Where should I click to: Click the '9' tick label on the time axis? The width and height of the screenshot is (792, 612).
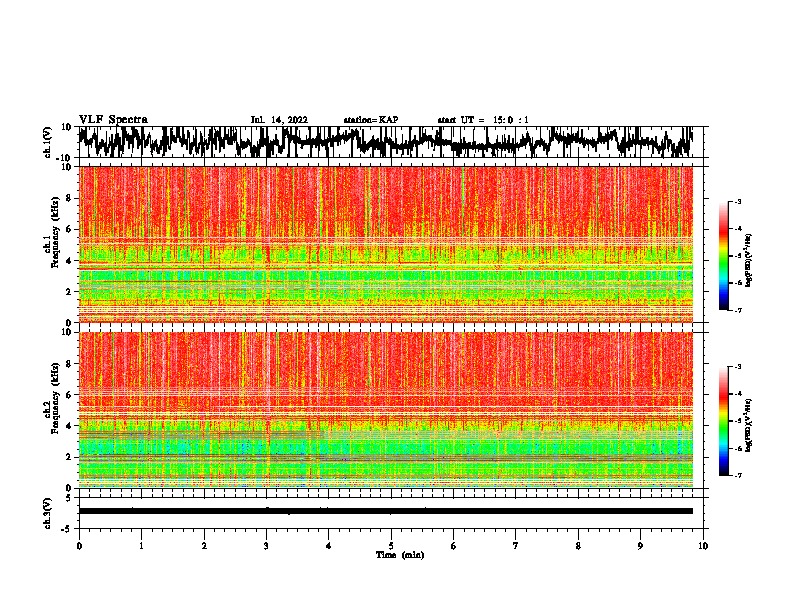pyautogui.click(x=640, y=546)
